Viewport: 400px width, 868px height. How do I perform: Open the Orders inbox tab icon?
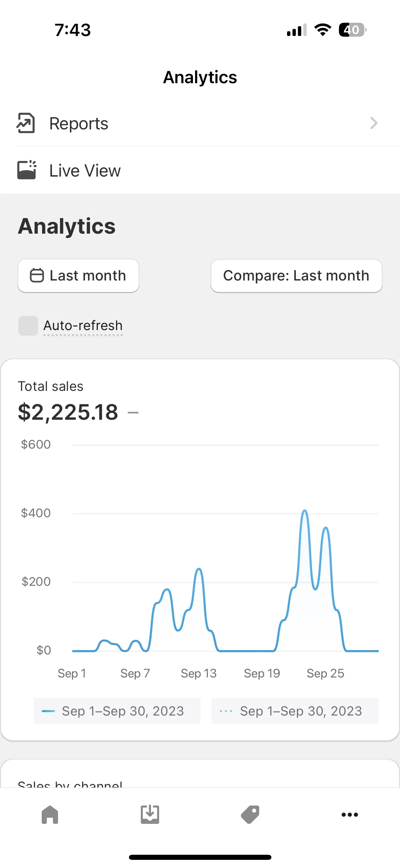click(150, 814)
